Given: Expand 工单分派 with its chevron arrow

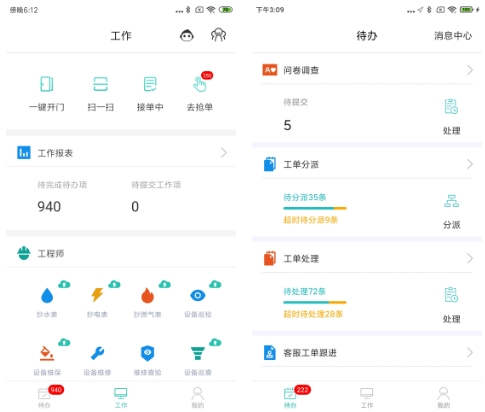Looking at the screenshot, I should click(470, 164).
